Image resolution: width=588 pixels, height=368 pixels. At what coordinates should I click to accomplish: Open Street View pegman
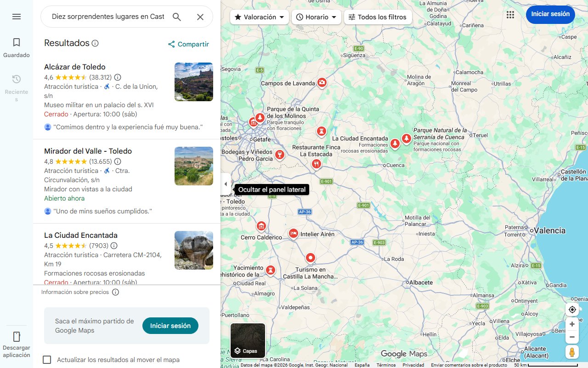click(x=572, y=352)
